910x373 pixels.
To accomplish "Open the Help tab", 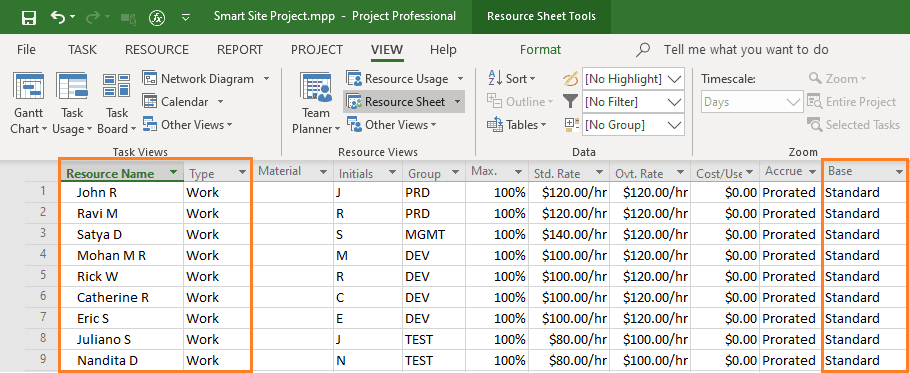I will 443,50.
